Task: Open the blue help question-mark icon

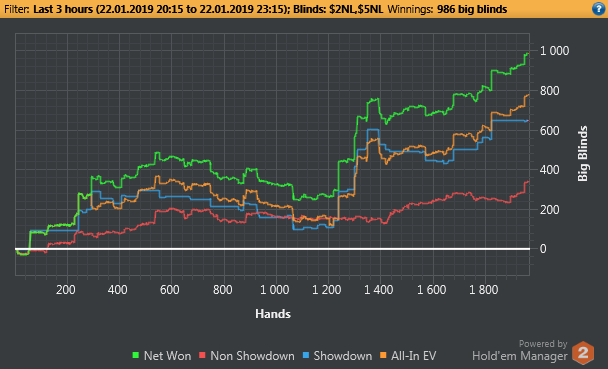Action: click(598, 9)
